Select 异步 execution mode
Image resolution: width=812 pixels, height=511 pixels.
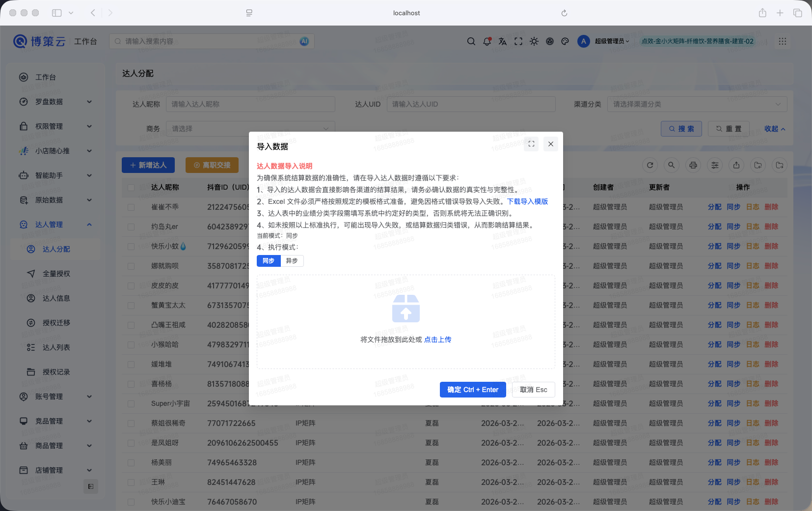pyautogui.click(x=292, y=261)
